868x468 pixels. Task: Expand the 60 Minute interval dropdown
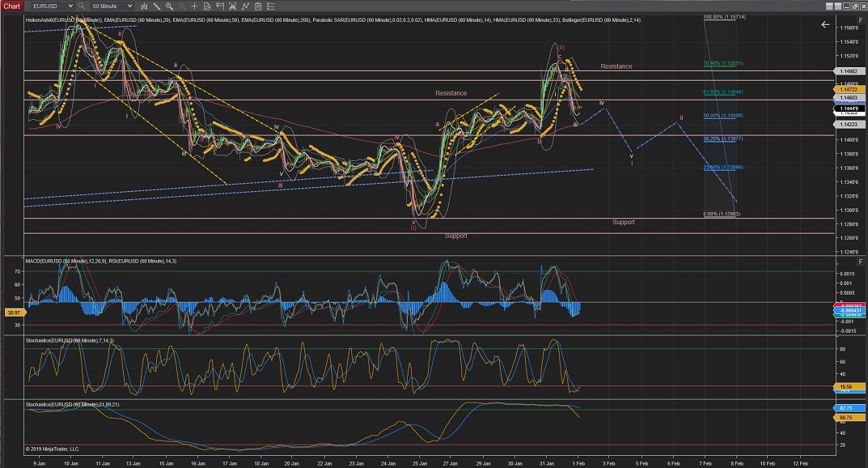[112, 5]
